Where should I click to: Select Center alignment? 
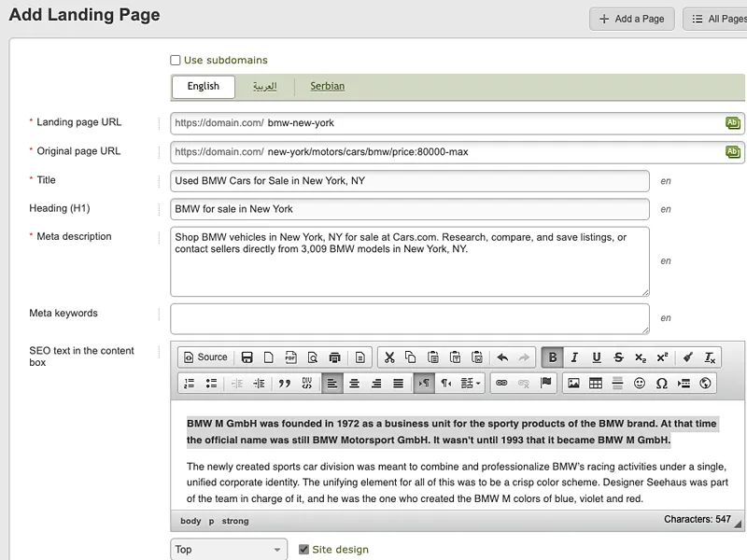(x=354, y=383)
